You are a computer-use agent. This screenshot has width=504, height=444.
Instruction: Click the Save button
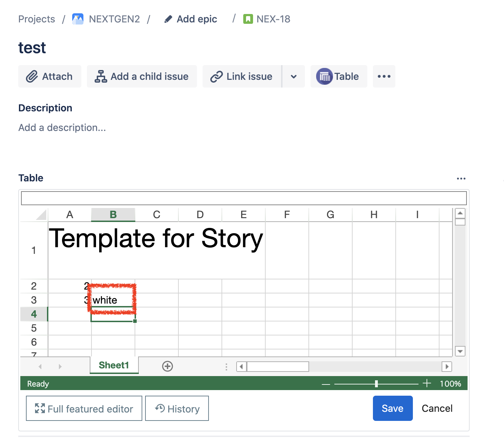click(x=393, y=408)
